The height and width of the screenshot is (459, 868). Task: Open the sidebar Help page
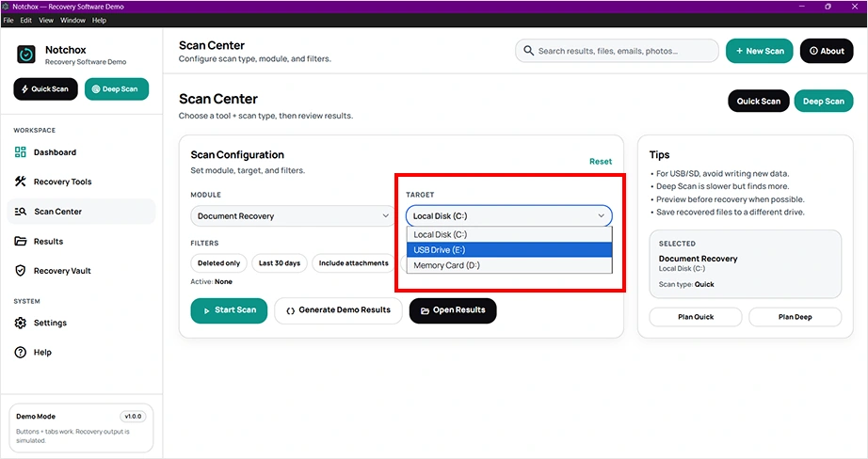(81, 353)
